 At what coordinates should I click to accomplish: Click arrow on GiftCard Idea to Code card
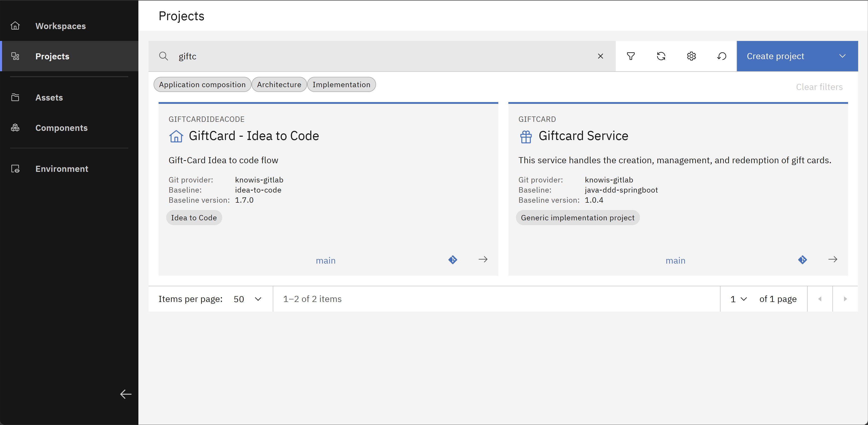[483, 259]
